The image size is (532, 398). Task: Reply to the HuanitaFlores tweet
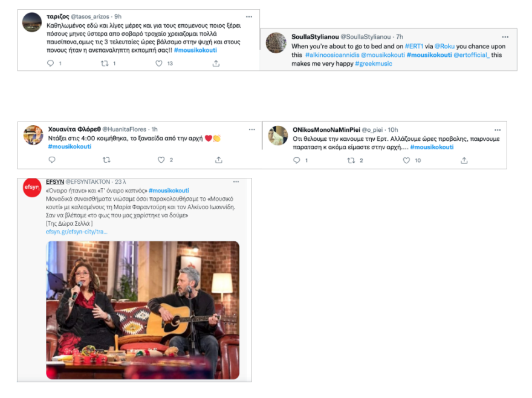pos(52,160)
